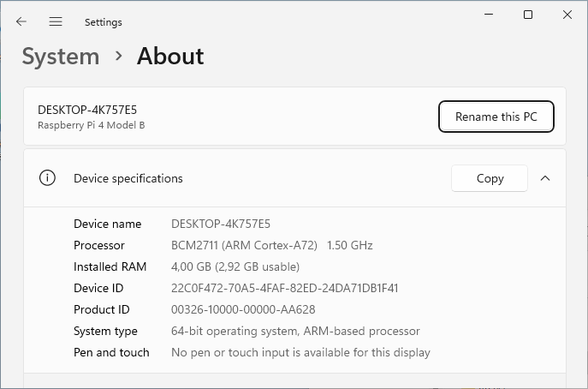Copy the device specifications

(x=490, y=178)
